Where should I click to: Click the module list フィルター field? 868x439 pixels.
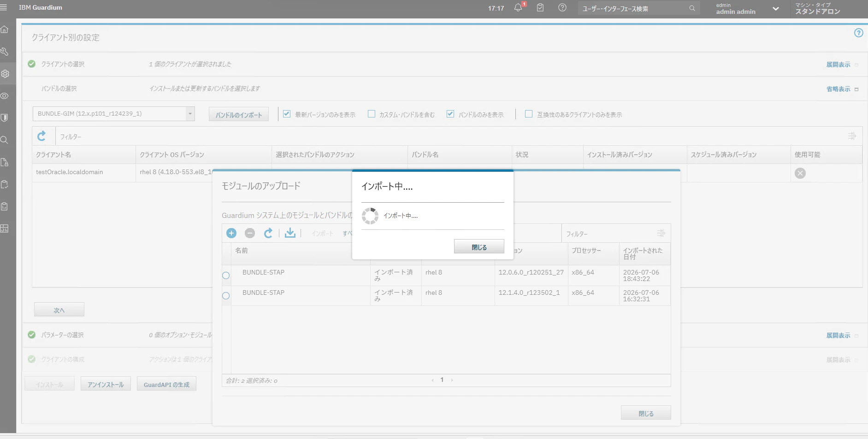pyautogui.click(x=608, y=234)
